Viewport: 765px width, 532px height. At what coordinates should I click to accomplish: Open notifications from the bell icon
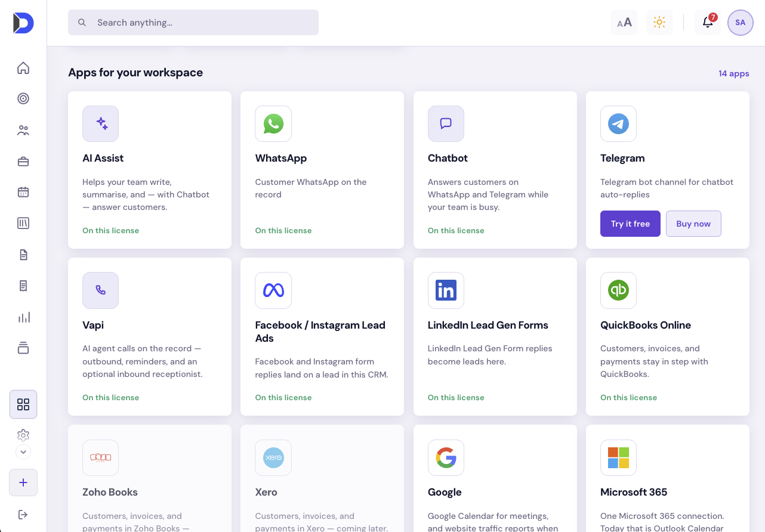(x=708, y=23)
